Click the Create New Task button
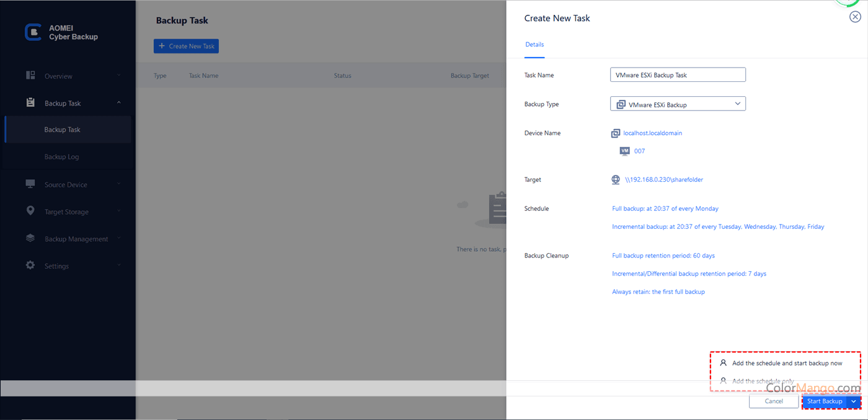The image size is (868, 420). (186, 45)
